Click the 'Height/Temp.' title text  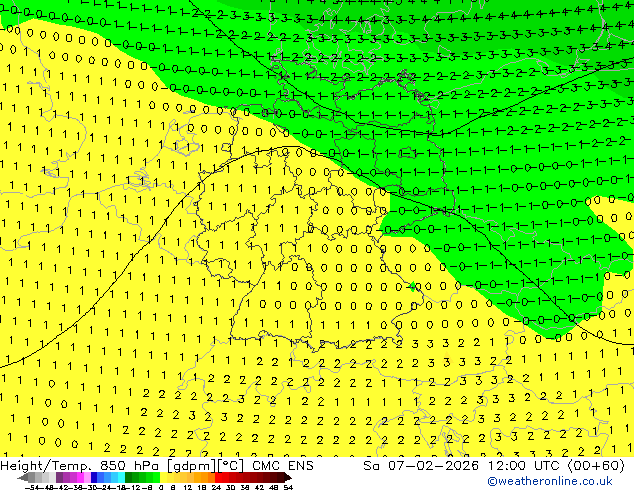click(46, 466)
